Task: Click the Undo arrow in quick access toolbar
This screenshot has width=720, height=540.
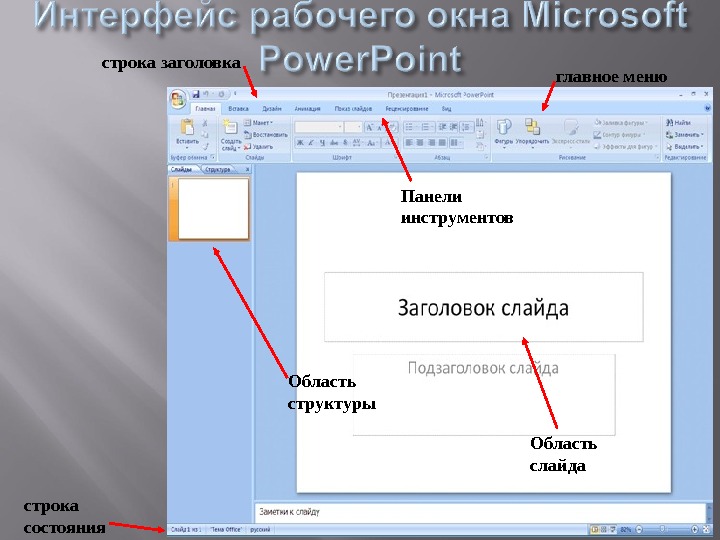Action: [206, 94]
